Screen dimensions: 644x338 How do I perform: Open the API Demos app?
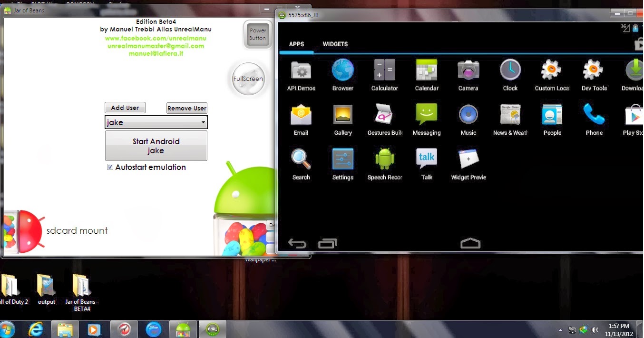click(301, 75)
